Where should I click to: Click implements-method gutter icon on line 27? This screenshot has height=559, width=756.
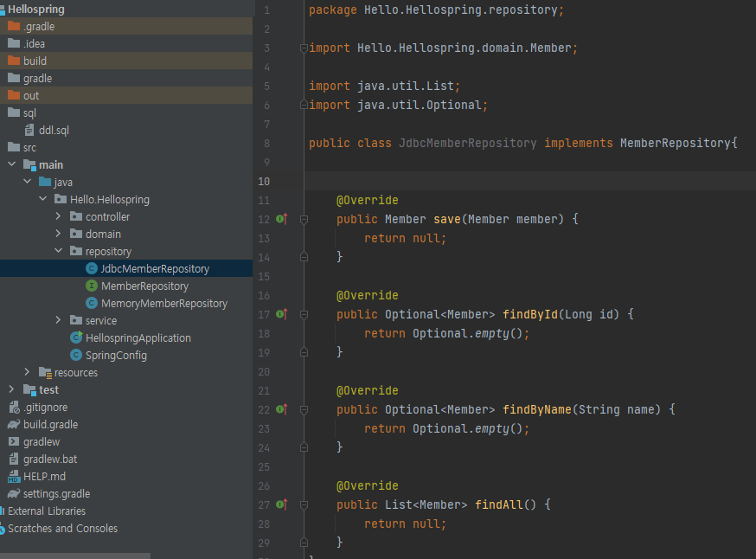(282, 504)
